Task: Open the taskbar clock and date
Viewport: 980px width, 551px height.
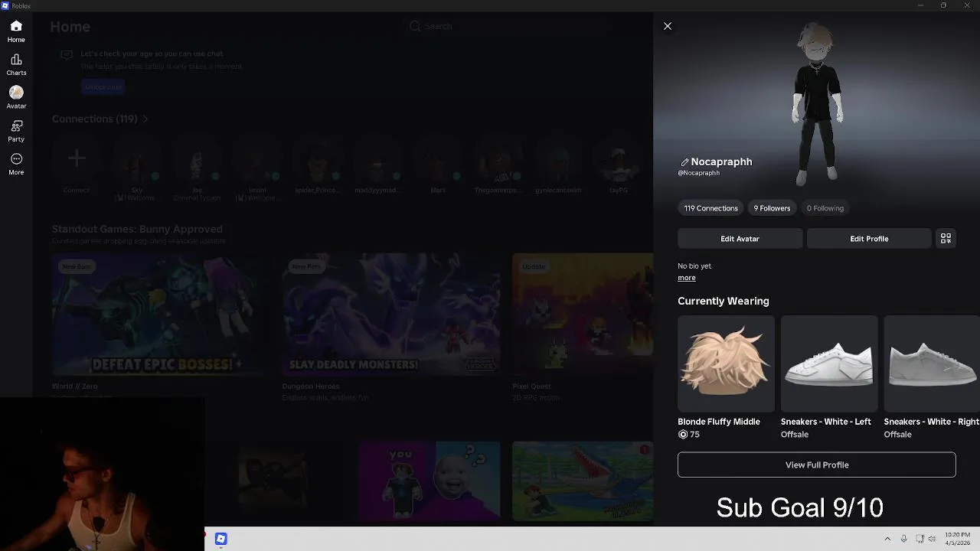Action: (957, 539)
